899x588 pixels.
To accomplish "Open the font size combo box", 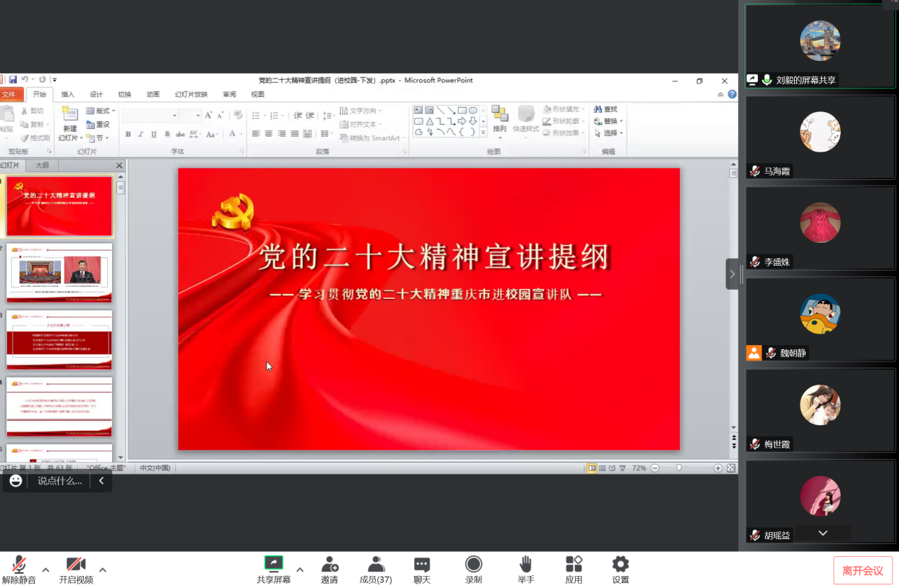I will pyautogui.click(x=191, y=115).
